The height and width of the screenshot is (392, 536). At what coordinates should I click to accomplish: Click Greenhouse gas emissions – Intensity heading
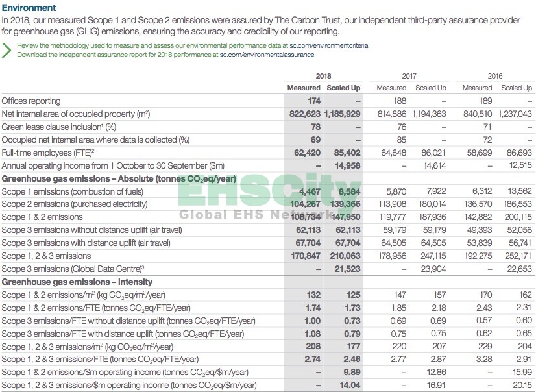(x=77, y=282)
